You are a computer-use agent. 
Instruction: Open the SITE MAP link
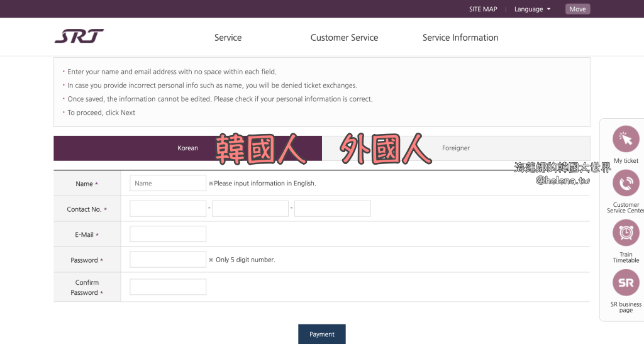click(483, 9)
